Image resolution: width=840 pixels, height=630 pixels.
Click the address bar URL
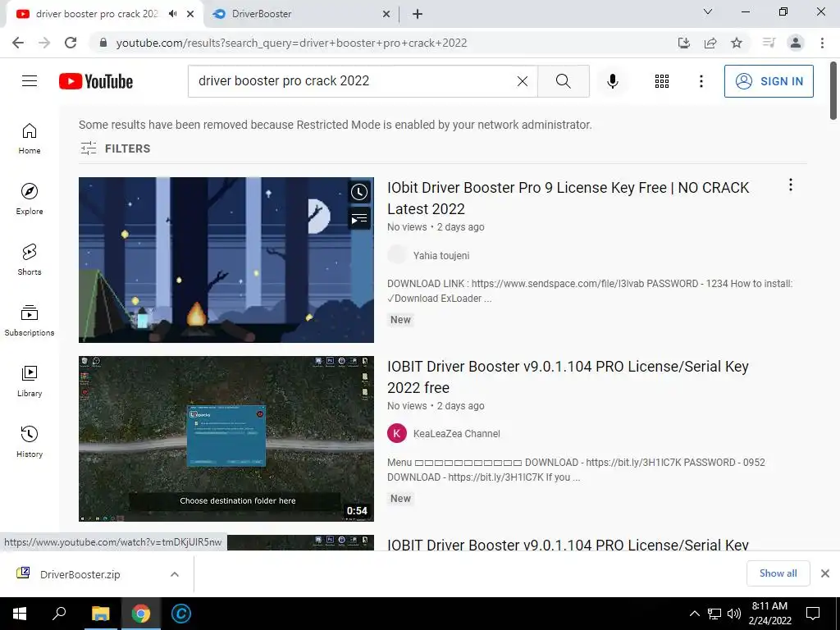(x=292, y=43)
